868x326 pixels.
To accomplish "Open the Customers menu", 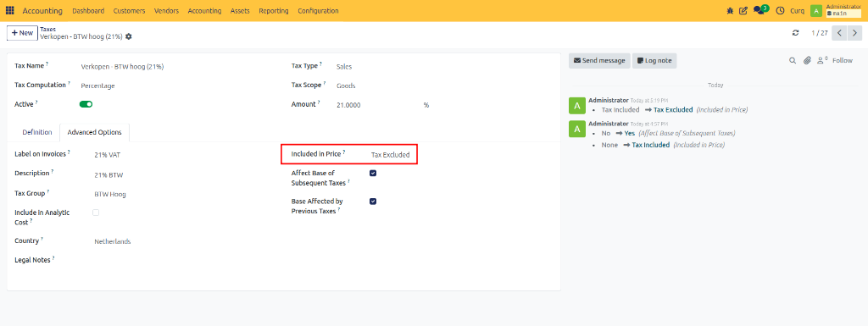I will 129,10.
